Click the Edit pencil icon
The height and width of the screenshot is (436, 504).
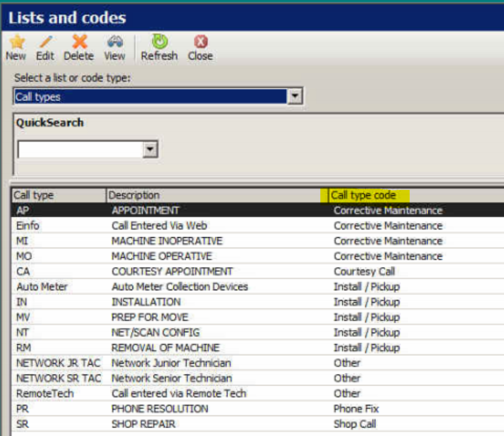coord(45,42)
